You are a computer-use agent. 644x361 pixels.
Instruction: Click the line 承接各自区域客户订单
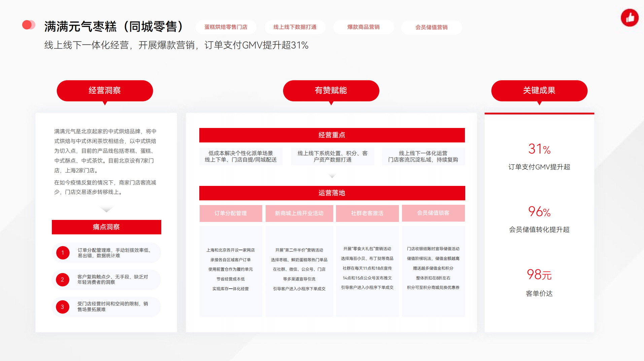click(231, 260)
